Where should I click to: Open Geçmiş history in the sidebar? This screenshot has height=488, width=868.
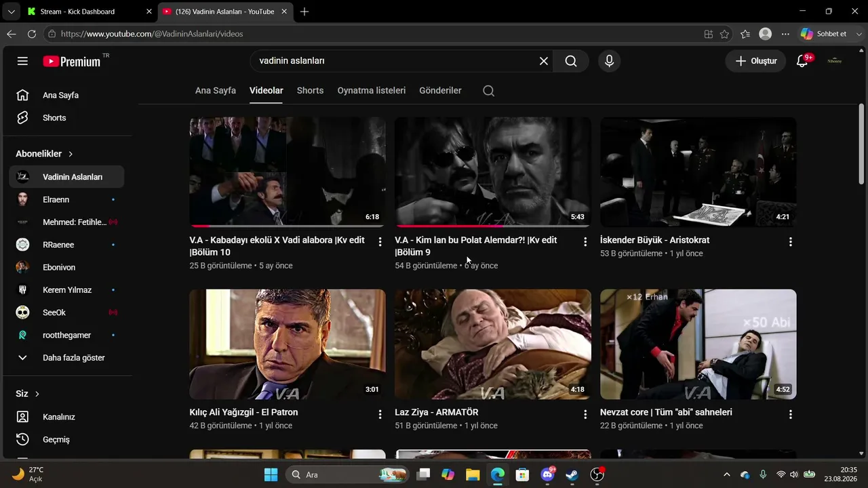click(x=66, y=439)
